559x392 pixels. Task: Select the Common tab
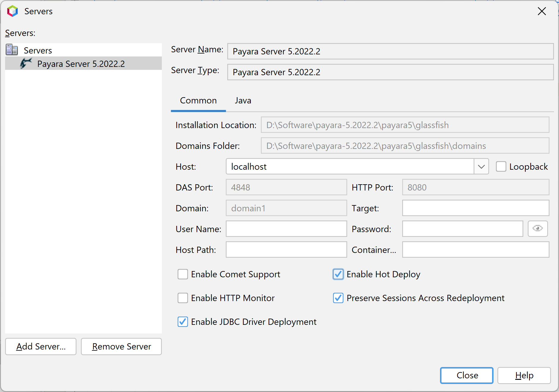tap(198, 101)
